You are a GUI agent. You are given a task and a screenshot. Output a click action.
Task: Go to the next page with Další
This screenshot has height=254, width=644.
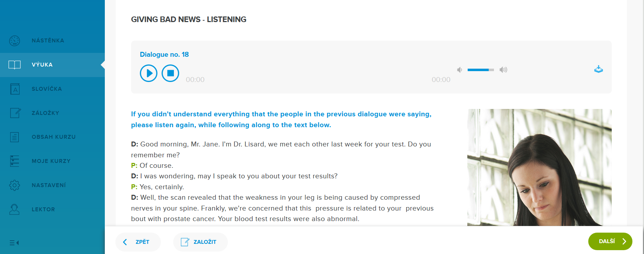[x=610, y=241]
